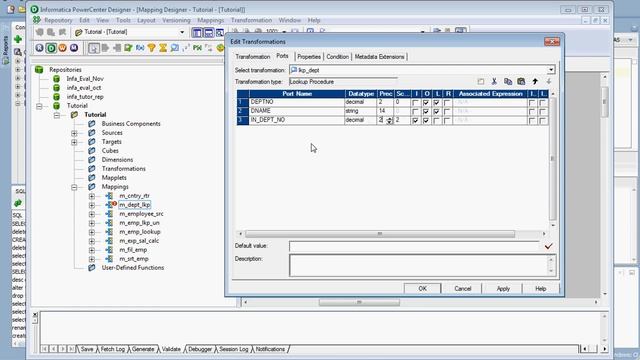Toggle Input checkbox for DEPTNO port
Screen dimensions: 640x360
416,102
